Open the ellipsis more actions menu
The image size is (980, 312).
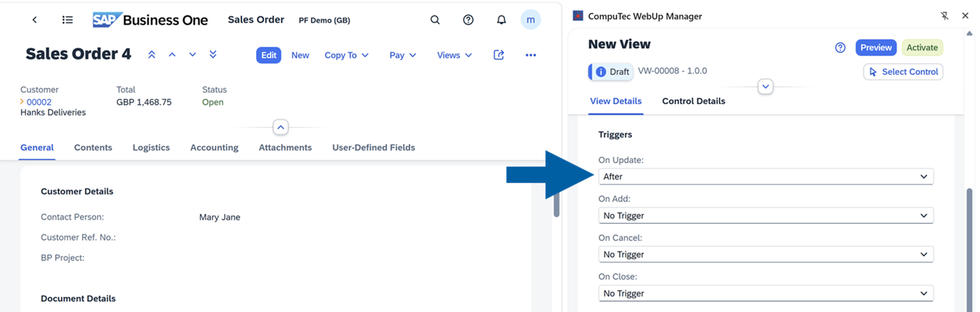(x=530, y=55)
